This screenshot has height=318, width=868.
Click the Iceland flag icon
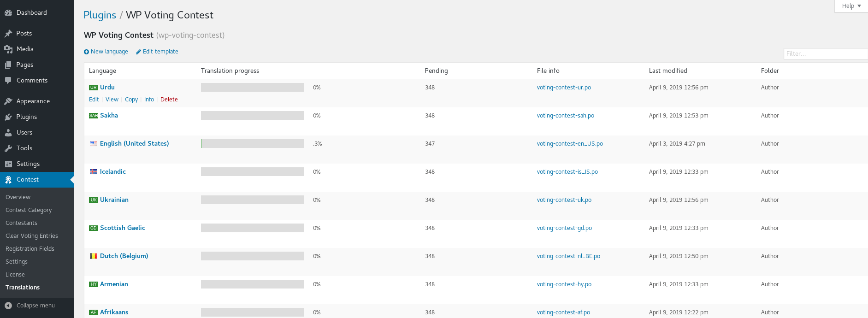(94, 172)
